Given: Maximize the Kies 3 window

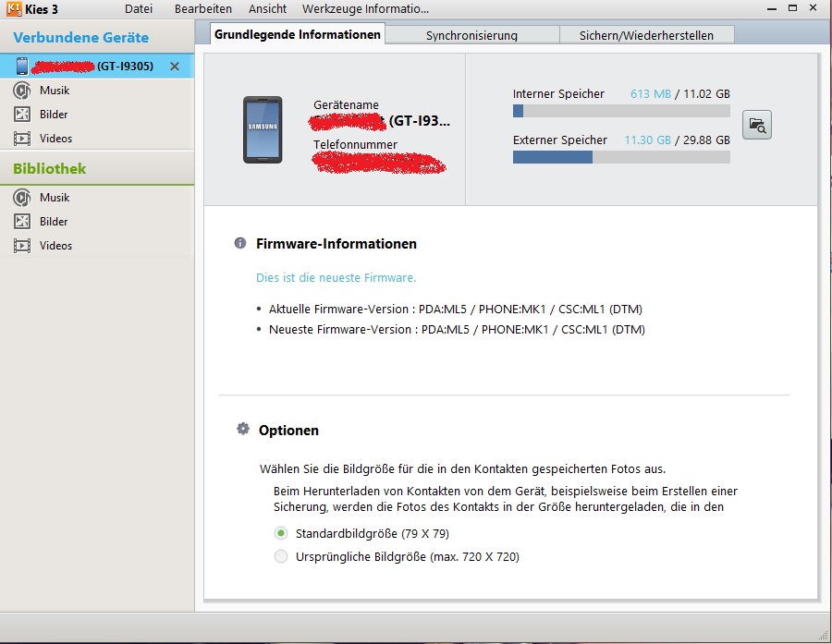Looking at the screenshot, I should click(793, 8).
